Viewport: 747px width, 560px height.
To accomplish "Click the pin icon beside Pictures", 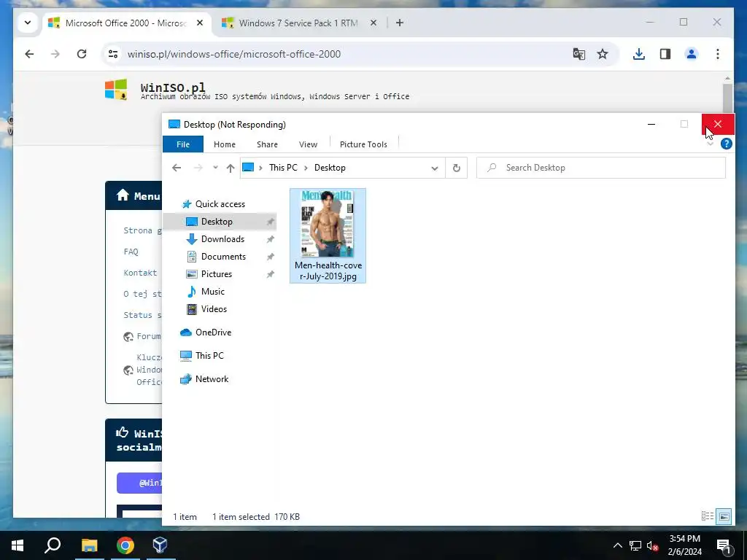I will [270, 274].
